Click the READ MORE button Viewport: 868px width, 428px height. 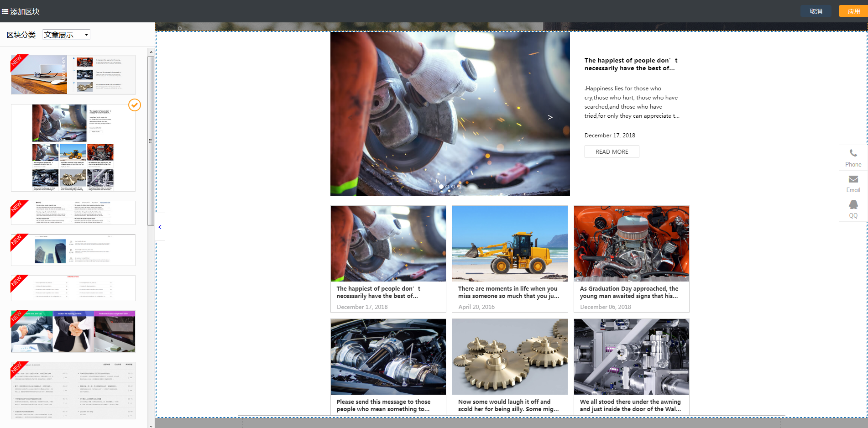612,151
